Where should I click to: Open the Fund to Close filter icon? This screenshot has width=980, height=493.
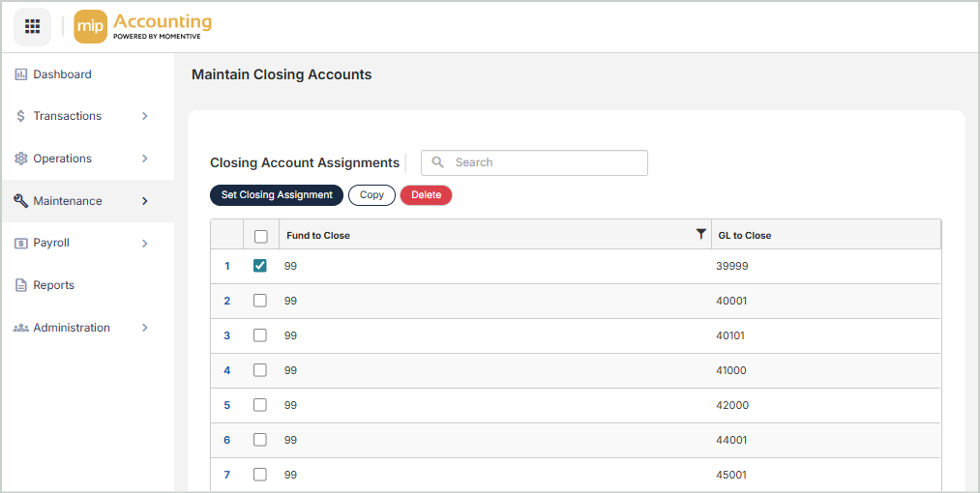[x=701, y=235]
